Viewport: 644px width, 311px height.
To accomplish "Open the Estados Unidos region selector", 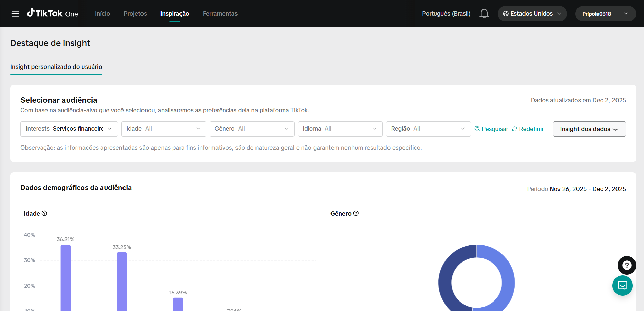I will coord(532,14).
